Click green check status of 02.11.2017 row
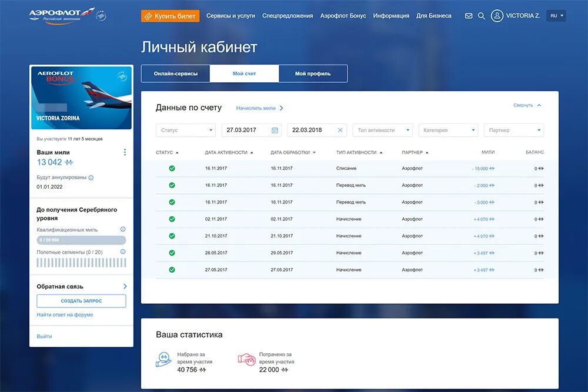 [x=172, y=219]
